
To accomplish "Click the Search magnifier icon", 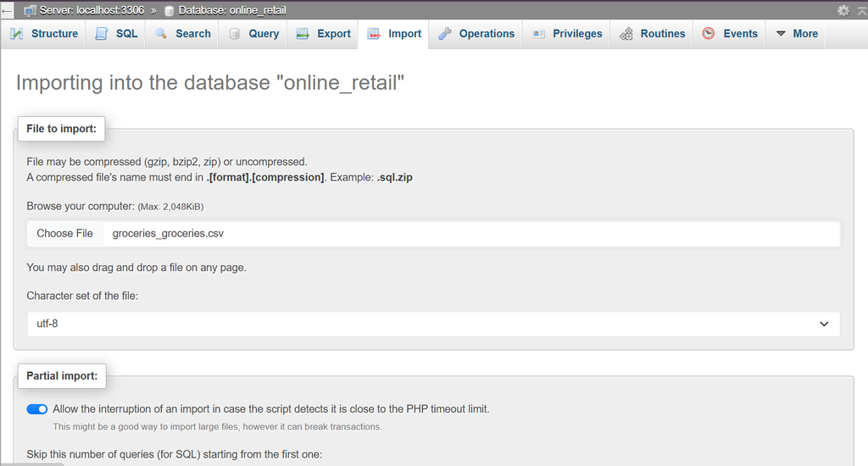I will (161, 34).
